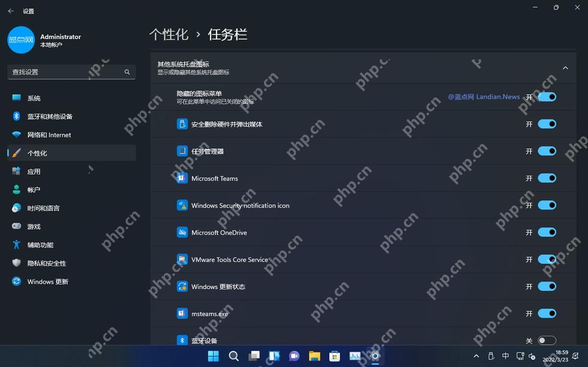The width and height of the screenshot is (588, 367).
Task: Turn off 任务管理器 tray icon switch
Action: [547, 151]
